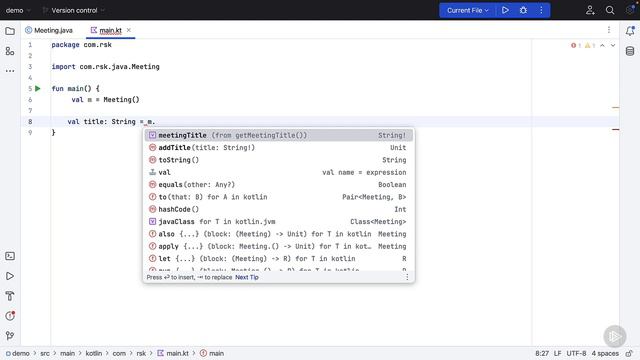Image resolution: width=640 pixels, height=360 pixels.
Task: Click src in breadcrumb bar
Action: [45, 353]
